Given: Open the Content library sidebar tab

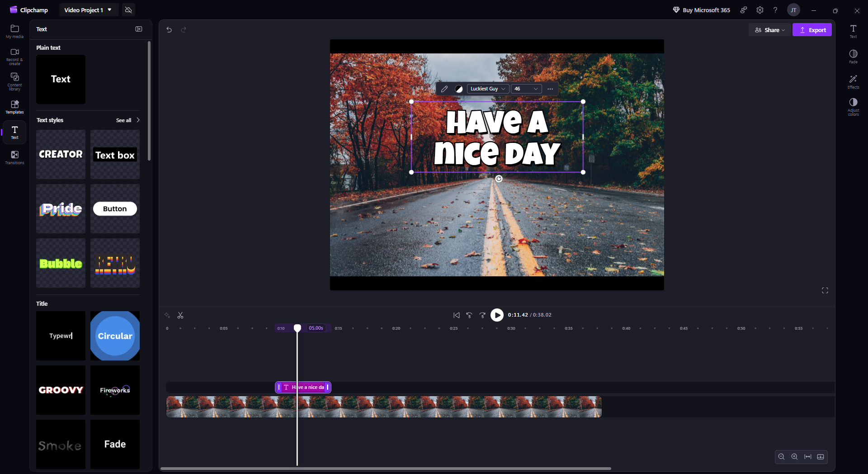Looking at the screenshot, I should (14, 81).
